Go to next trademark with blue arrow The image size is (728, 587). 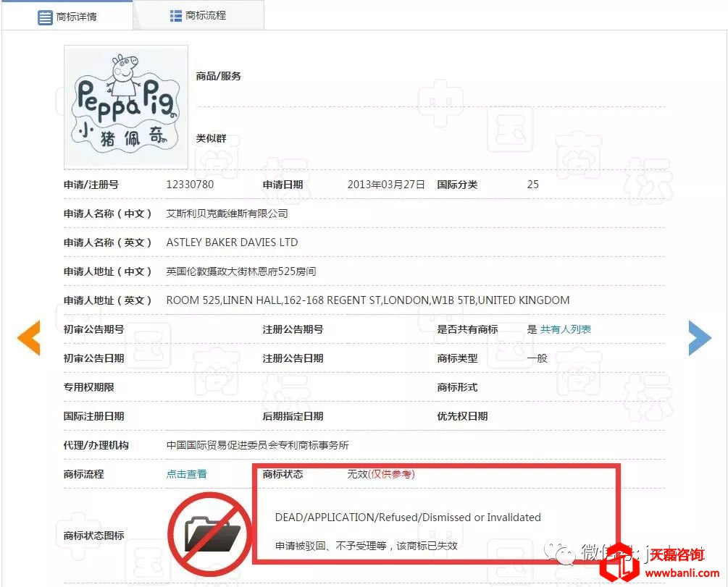click(699, 337)
